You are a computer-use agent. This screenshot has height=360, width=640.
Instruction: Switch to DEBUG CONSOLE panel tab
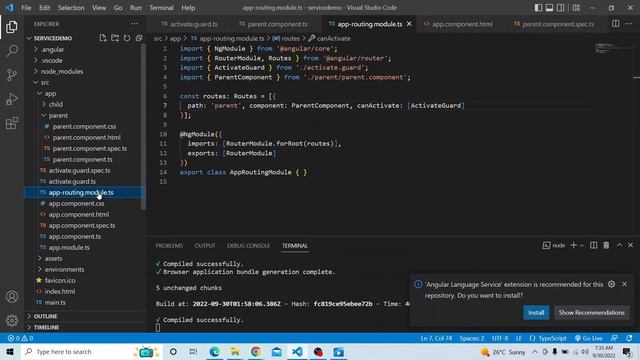(249, 246)
